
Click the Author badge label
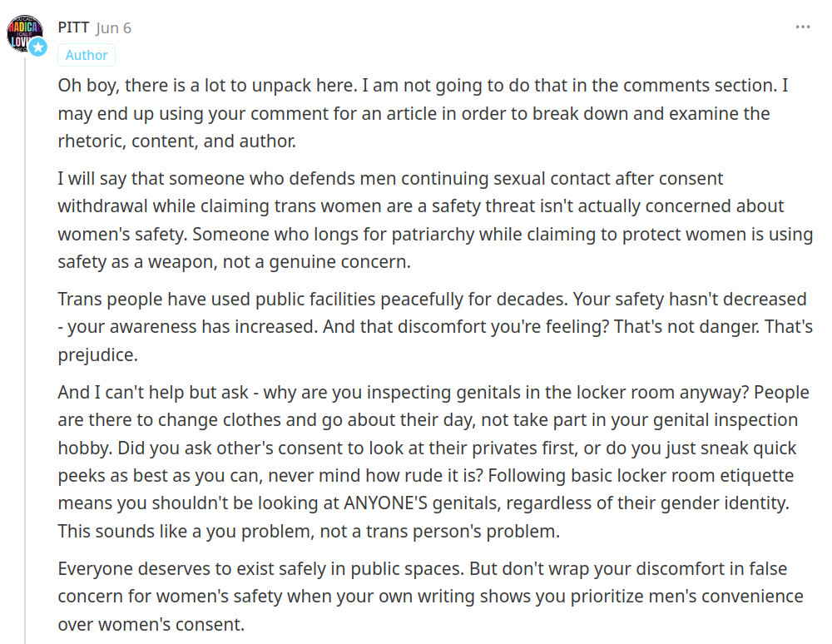click(x=87, y=55)
